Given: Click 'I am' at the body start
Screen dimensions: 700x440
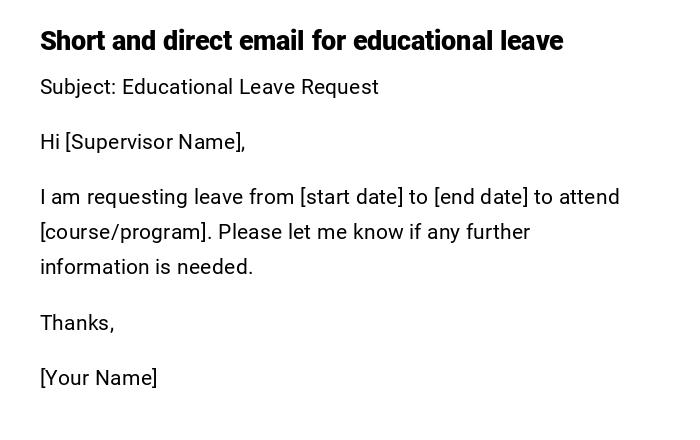Looking at the screenshot, I should [x=54, y=197].
